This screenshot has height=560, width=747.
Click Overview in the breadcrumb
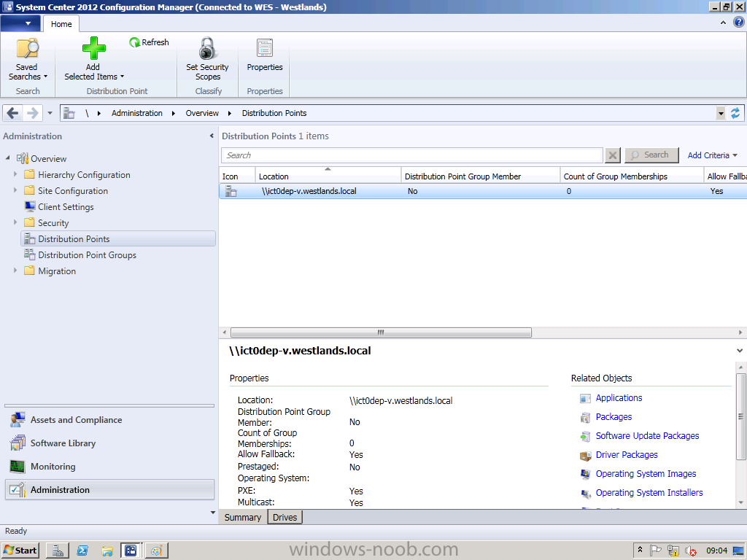pos(202,113)
